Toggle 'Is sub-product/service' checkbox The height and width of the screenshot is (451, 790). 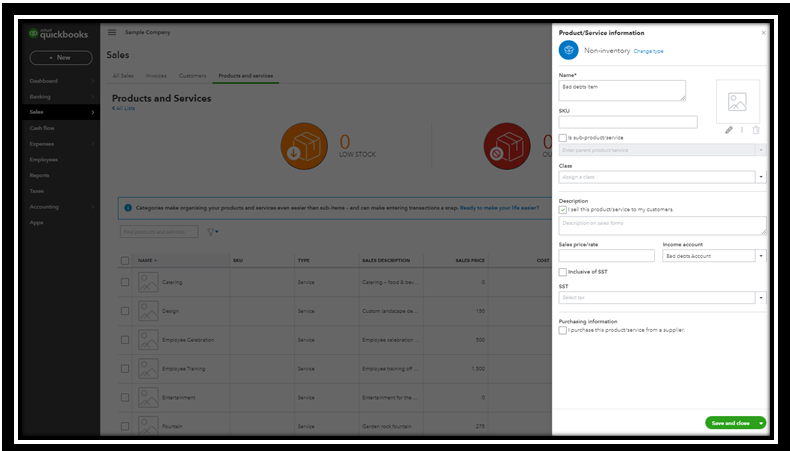click(x=563, y=138)
